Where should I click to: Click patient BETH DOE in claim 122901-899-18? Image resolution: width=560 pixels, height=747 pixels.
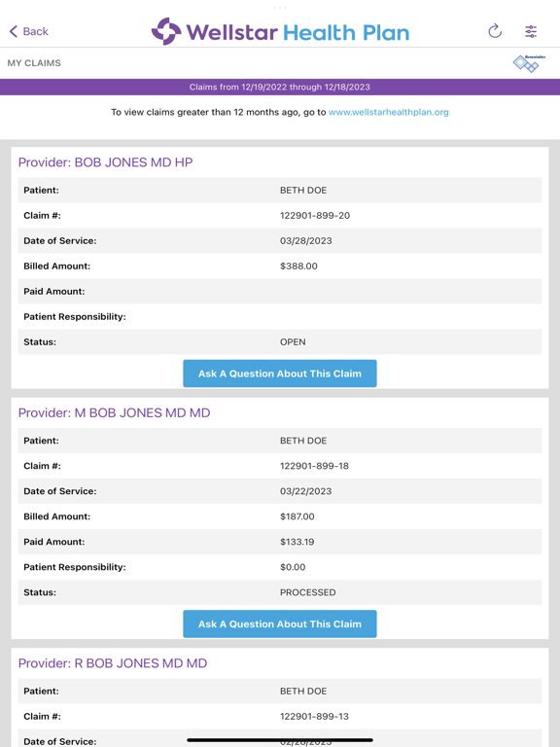click(x=303, y=442)
